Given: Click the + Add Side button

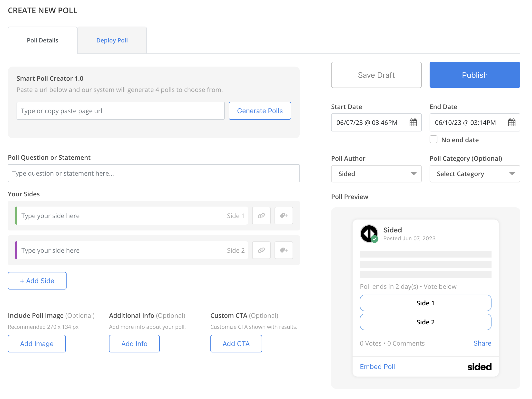Looking at the screenshot, I should pyautogui.click(x=37, y=281).
